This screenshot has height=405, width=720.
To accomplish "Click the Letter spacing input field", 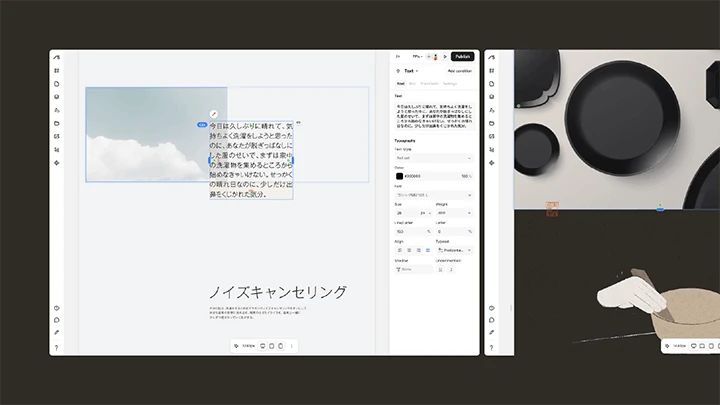I will (454, 231).
